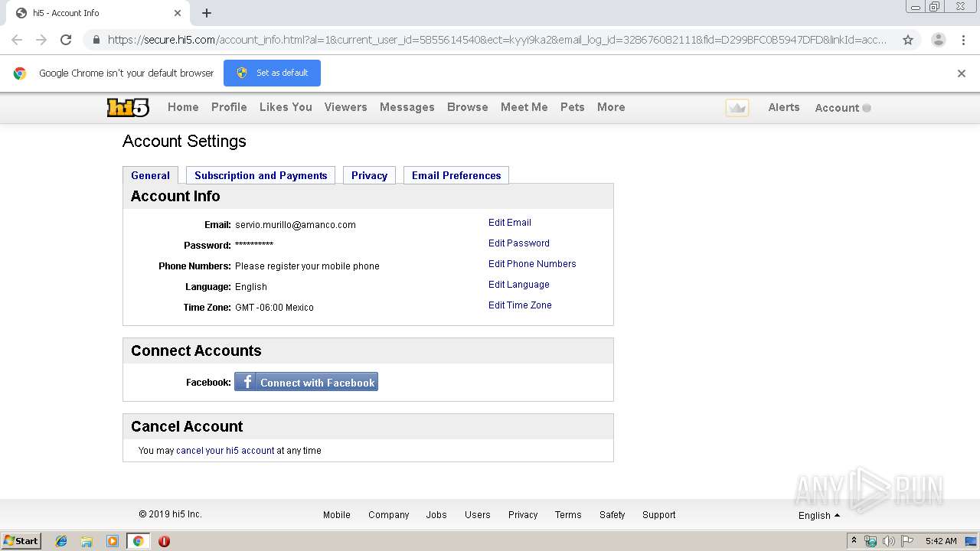980x551 pixels.
Task: Switch to the Privacy tab
Action: (x=369, y=175)
